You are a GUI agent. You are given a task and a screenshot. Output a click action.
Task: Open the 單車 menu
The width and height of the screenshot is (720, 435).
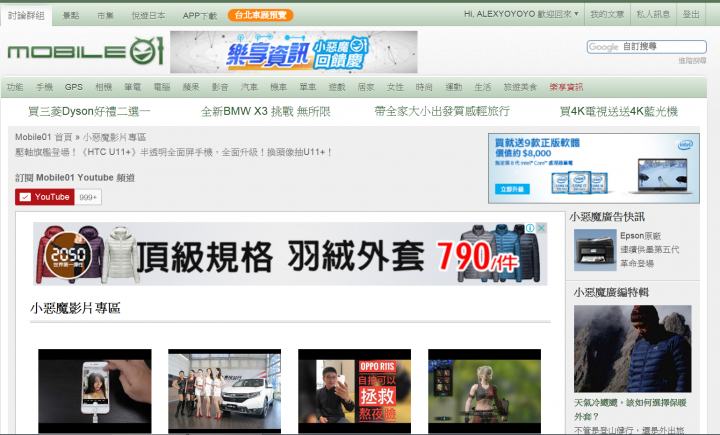(x=308, y=87)
